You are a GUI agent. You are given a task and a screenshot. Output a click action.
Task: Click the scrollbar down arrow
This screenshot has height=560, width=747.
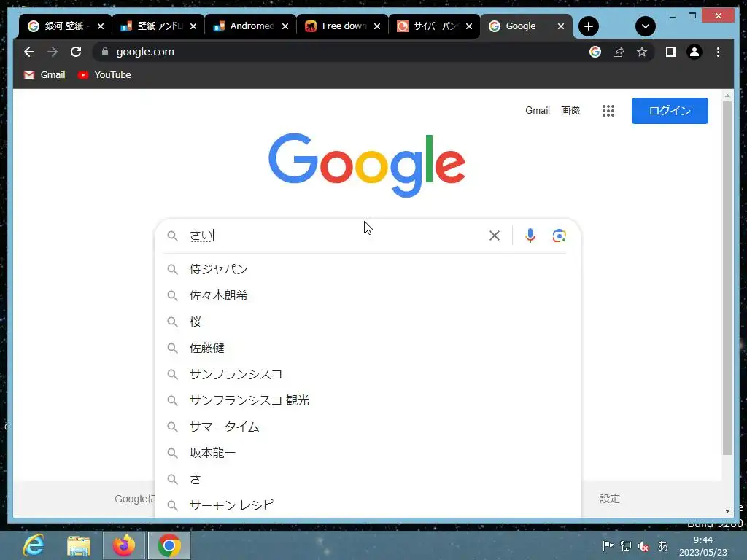(727, 511)
